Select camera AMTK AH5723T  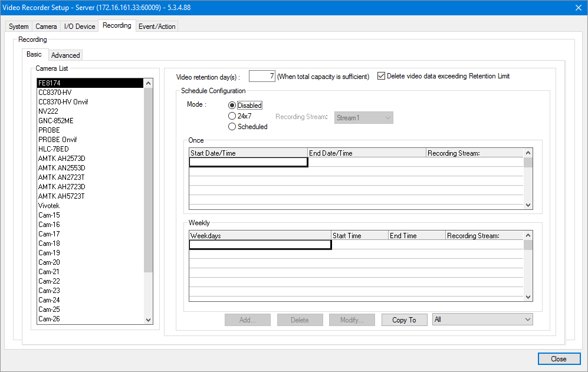point(61,196)
